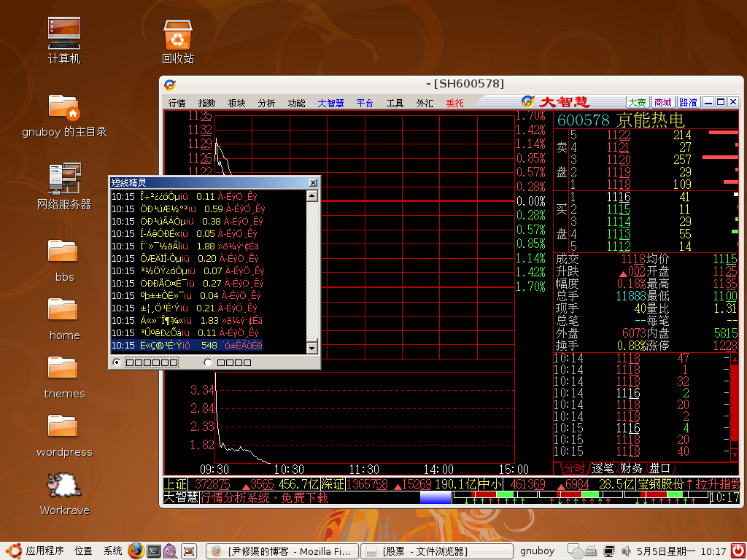Click the 商城 button
This screenshot has height=560, width=747.
(663, 102)
